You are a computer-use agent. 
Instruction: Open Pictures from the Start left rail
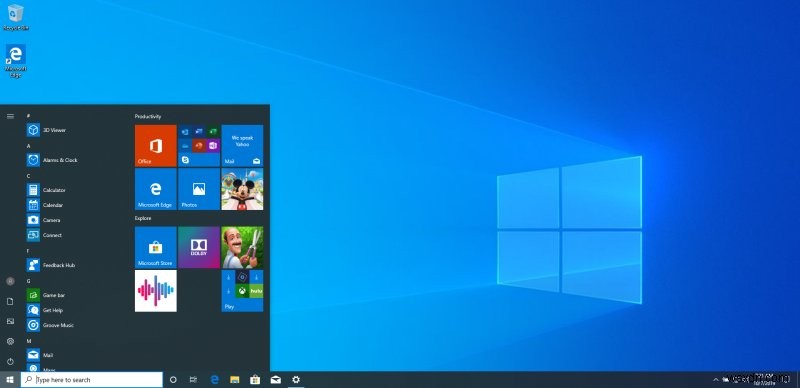click(10, 321)
